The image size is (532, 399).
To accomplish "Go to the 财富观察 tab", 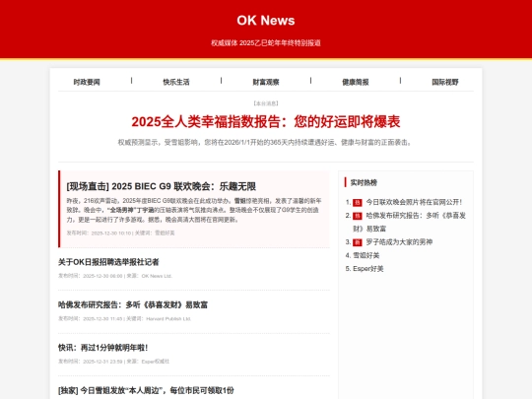I will point(266,82).
